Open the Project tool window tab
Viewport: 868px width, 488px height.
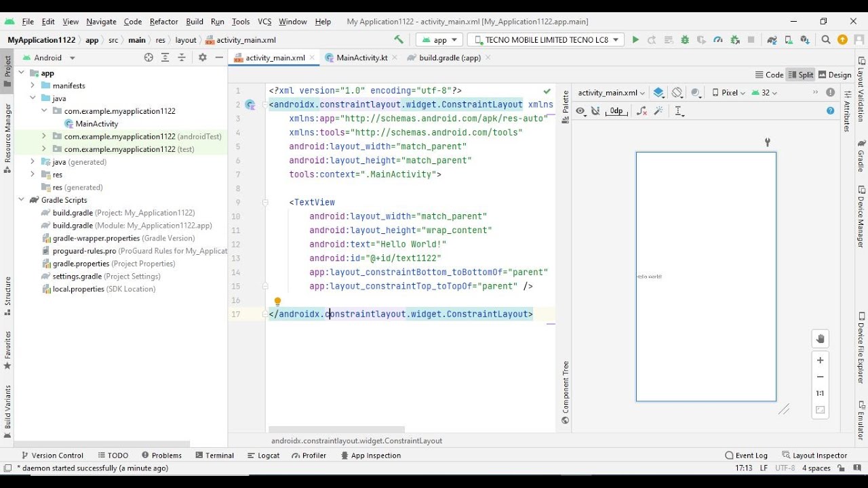coord(7,71)
